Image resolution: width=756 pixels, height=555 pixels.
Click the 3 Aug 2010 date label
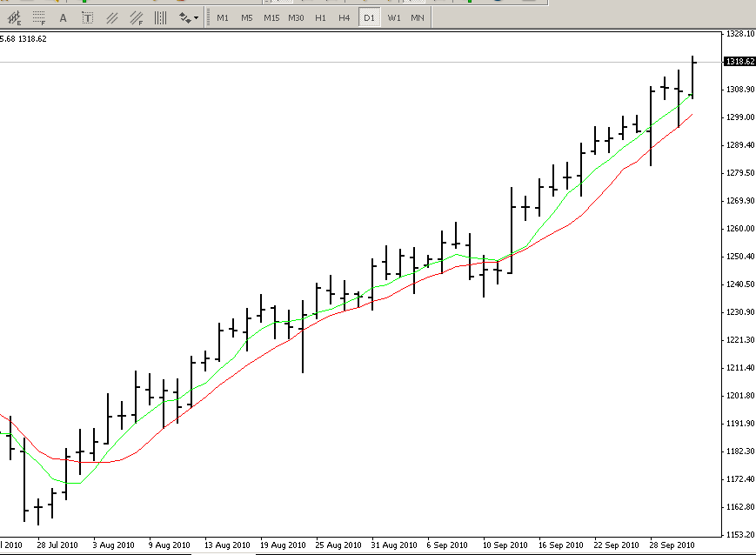(113, 545)
